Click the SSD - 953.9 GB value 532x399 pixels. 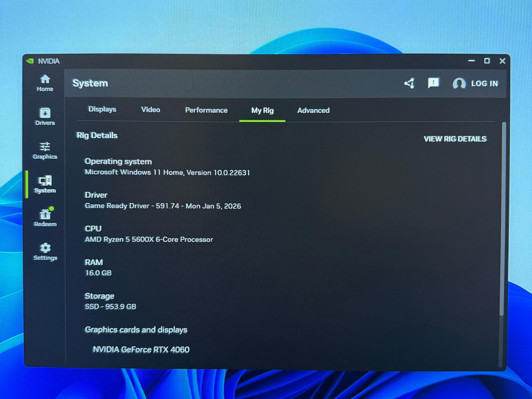pyautogui.click(x=110, y=307)
